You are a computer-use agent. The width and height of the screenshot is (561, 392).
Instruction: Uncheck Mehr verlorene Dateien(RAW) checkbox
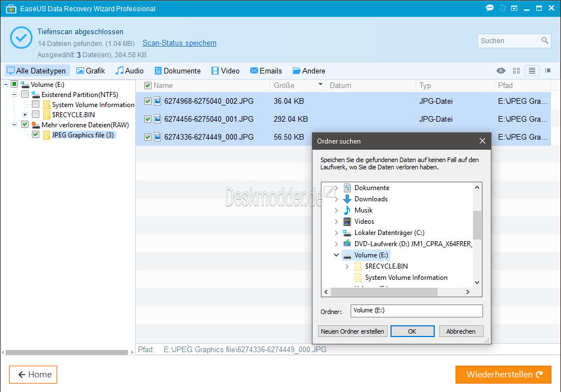click(x=25, y=124)
